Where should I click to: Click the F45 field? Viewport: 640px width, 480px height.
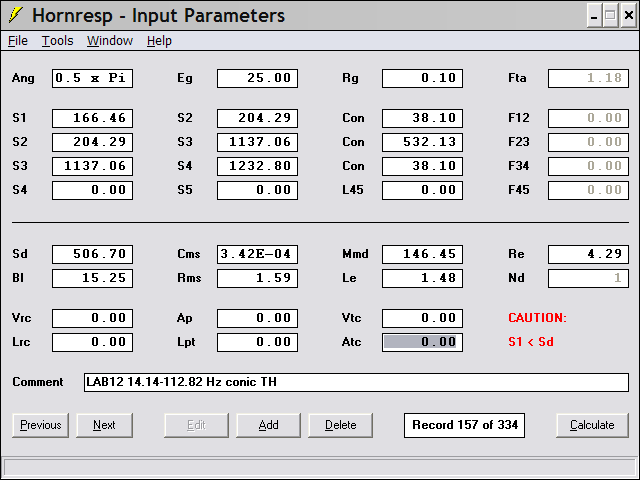[x=588, y=191]
